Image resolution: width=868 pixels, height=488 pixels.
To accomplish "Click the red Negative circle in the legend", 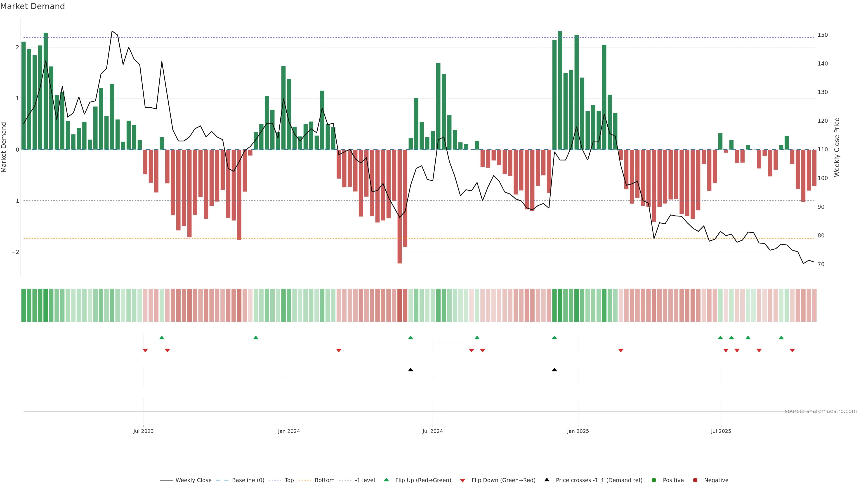I will coord(695,480).
